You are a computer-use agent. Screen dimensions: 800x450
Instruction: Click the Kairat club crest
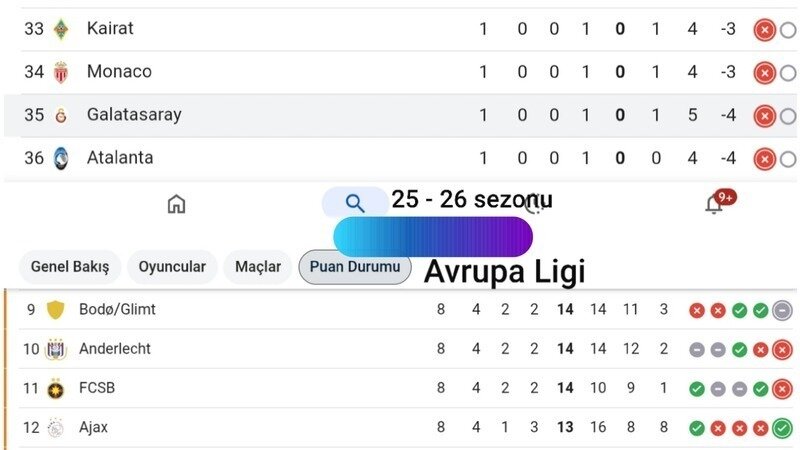(x=61, y=29)
